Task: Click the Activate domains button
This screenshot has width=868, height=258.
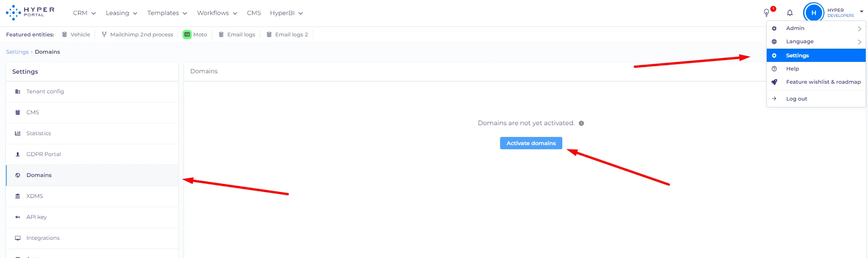Action: [x=531, y=143]
